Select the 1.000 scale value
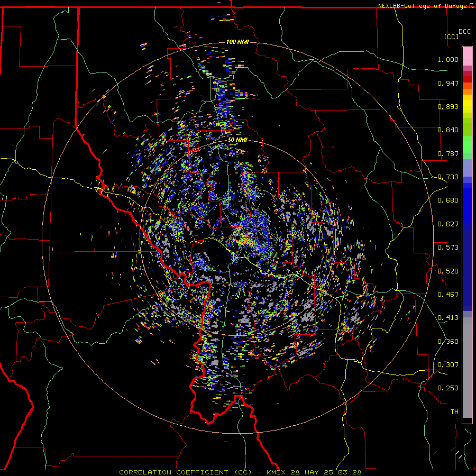Screen dimensions: 476x476 tap(448, 59)
